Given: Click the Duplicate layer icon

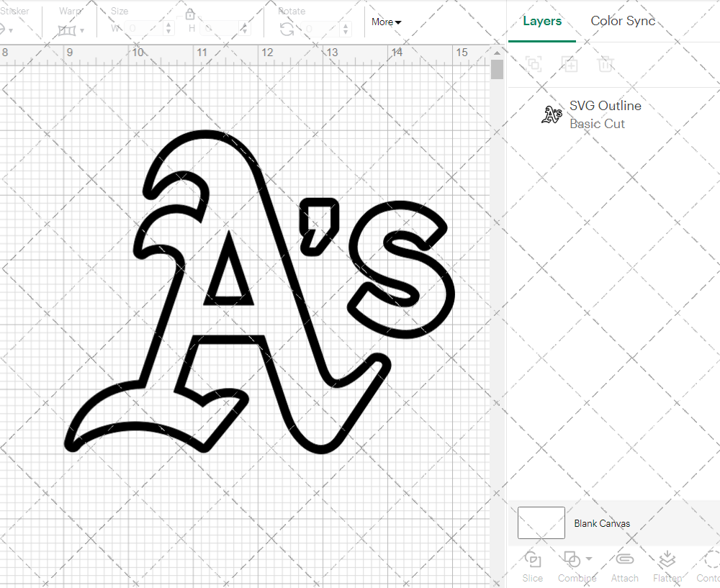Looking at the screenshot, I should coord(570,64).
